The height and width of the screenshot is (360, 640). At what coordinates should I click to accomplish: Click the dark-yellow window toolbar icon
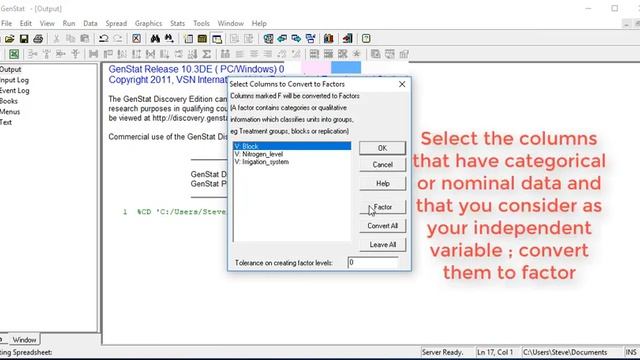point(202,39)
